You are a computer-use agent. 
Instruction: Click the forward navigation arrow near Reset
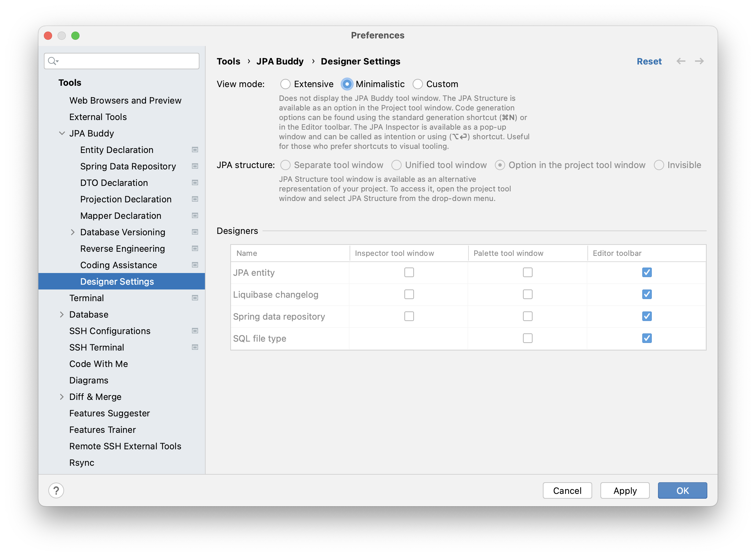click(700, 61)
